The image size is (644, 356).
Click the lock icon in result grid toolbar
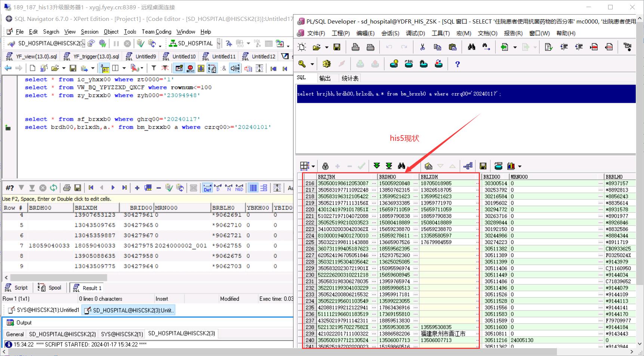[x=325, y=166]
